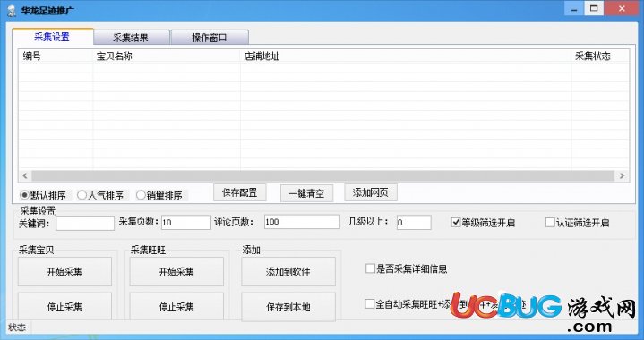Uncheck the 等级筛选开启 checkbox
Screen dimensions: 644x340
point(456,222)
